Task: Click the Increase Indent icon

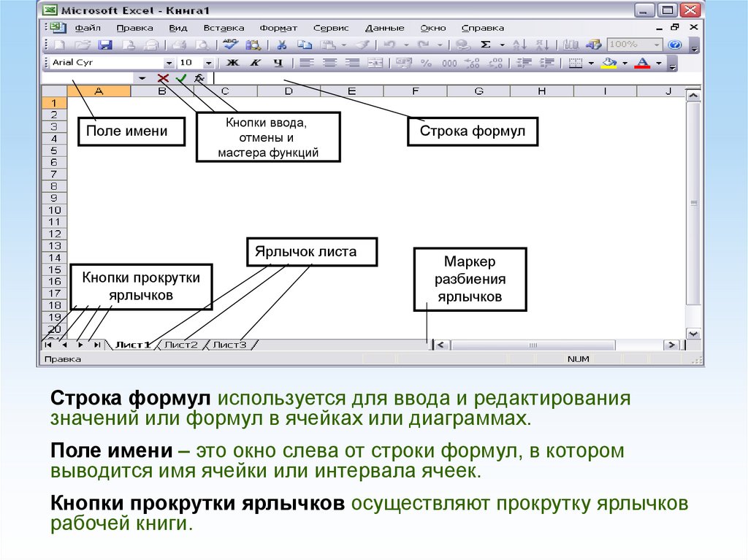Action: 547,63
